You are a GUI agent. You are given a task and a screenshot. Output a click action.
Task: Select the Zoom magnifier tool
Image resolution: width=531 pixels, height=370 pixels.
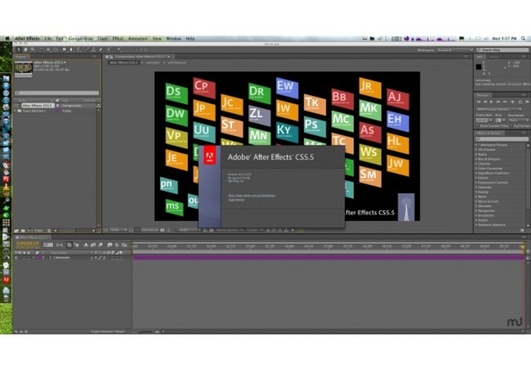[x=33, y=50]
